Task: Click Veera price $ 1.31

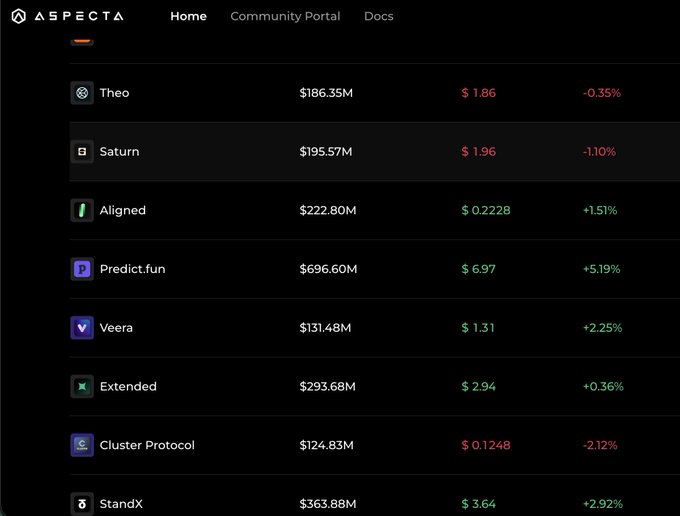Action: 477,328
